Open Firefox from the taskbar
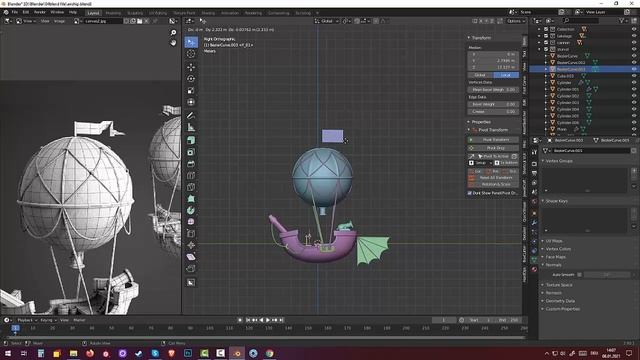640x360 pixels. point(90,353)
